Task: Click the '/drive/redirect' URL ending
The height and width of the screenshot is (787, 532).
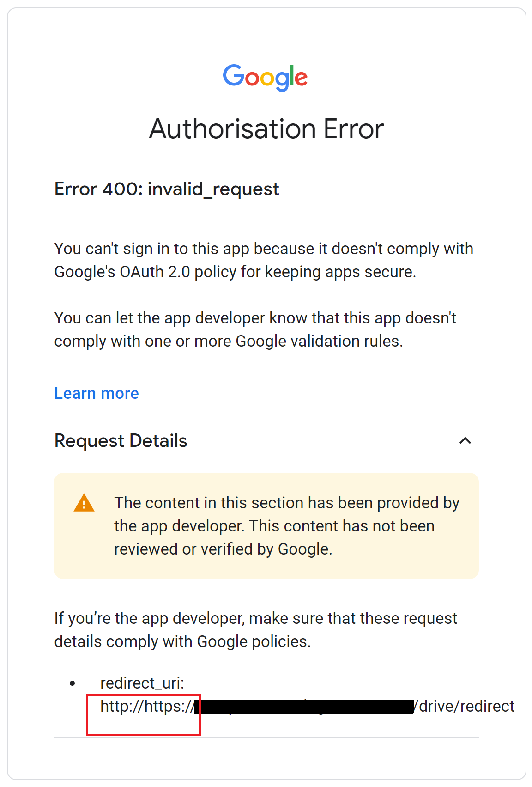Action: pos(464,706)
